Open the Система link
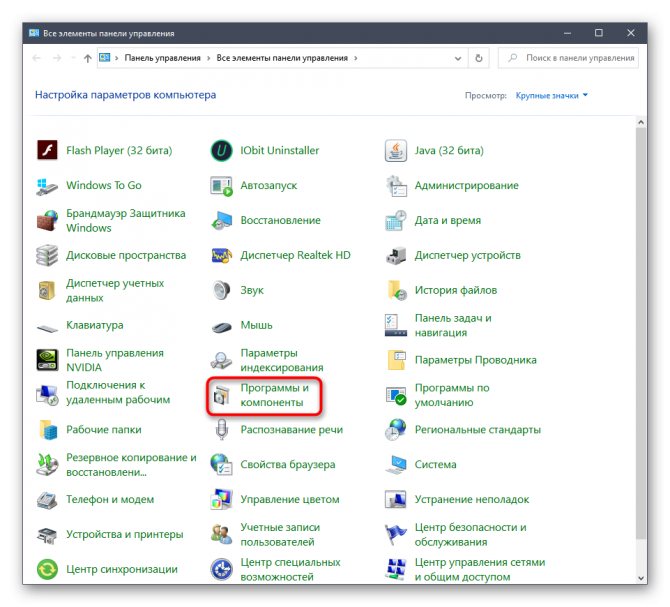The height and width of the screenshot is (607, 670). coord(435,464)
